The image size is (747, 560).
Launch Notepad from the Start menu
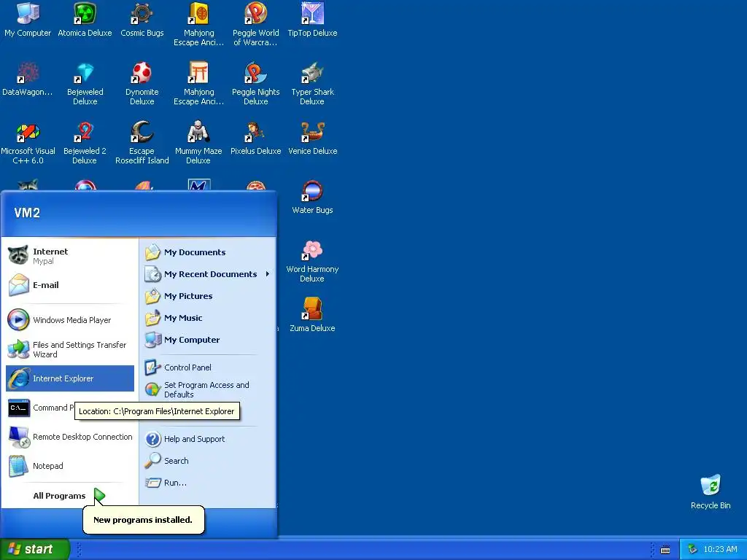click(x=70, y=466)
